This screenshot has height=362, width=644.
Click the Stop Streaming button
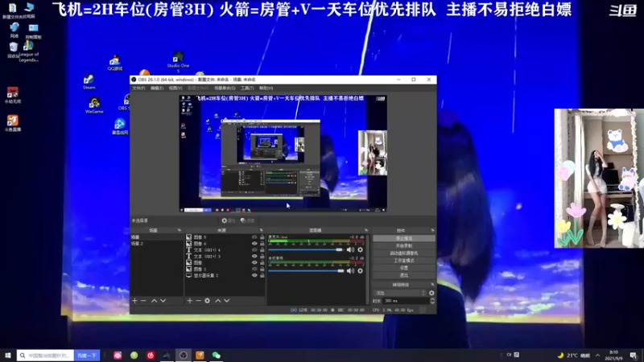coord(404,238)
